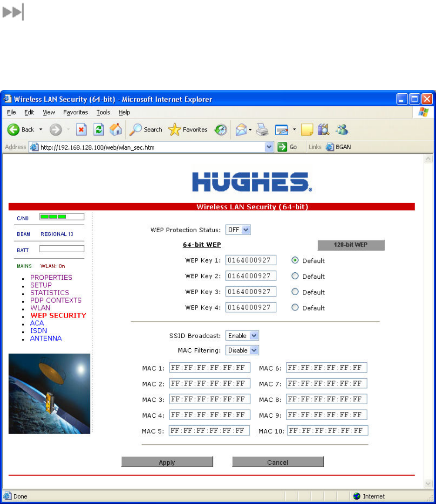Open SSID Broadcast dropdown

242,336
